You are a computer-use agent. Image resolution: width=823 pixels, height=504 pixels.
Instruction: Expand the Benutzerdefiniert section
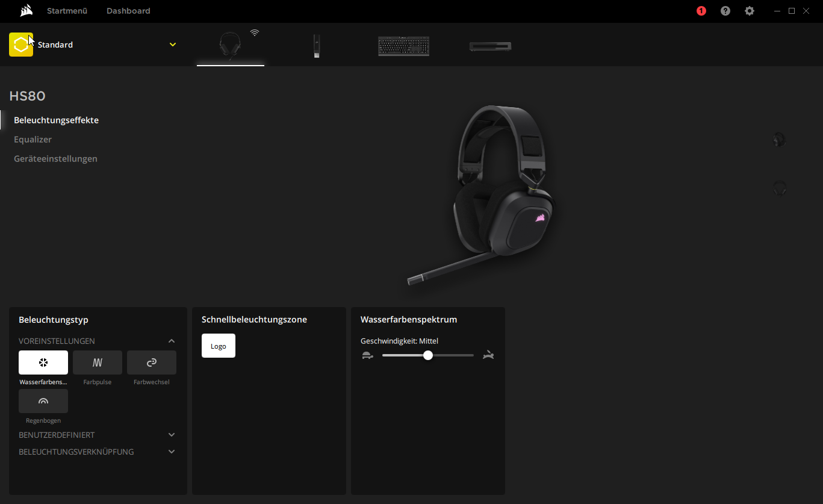pyautogui.click(x=172, y=435)
